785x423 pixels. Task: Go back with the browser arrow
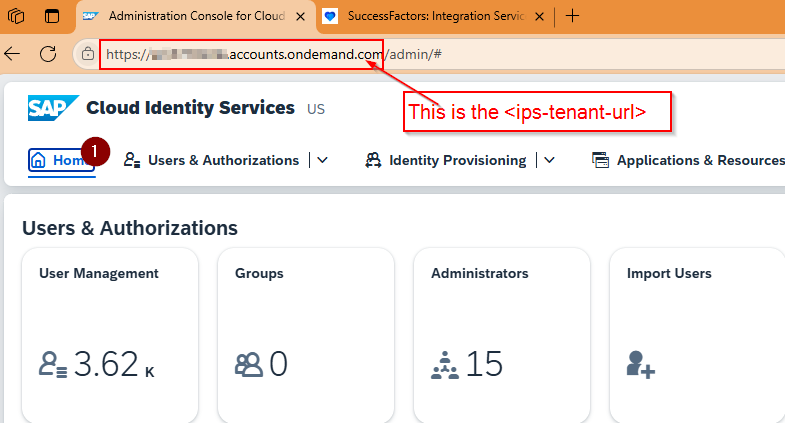(x=12, y=54)
